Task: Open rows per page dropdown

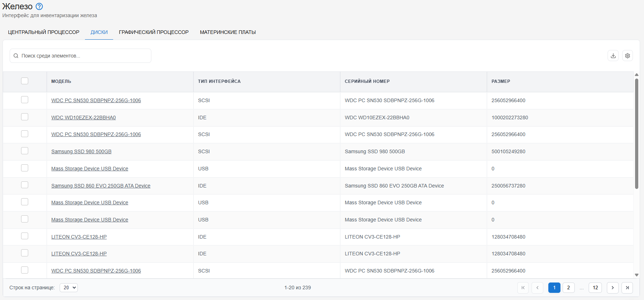Action: coord(69,287)
